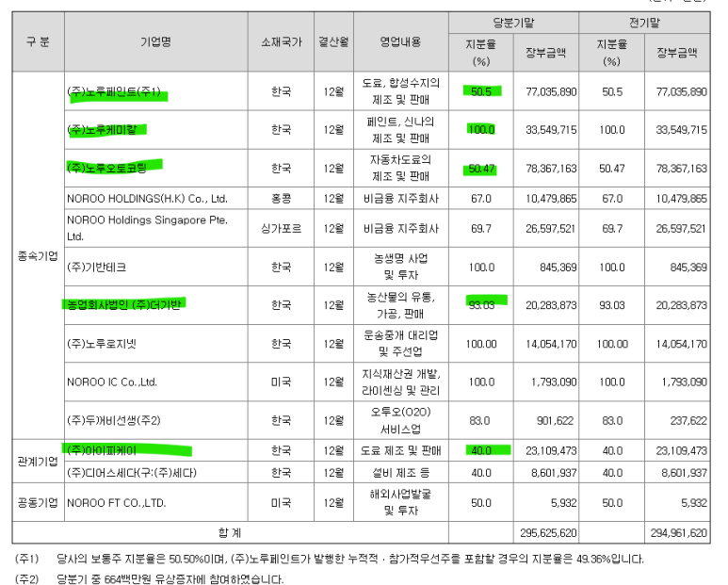Image resolution: width=728 pixels, height=585 pixels.
Task: Click 미국 in the NOROO FT row
Action: tap(281, 502)
